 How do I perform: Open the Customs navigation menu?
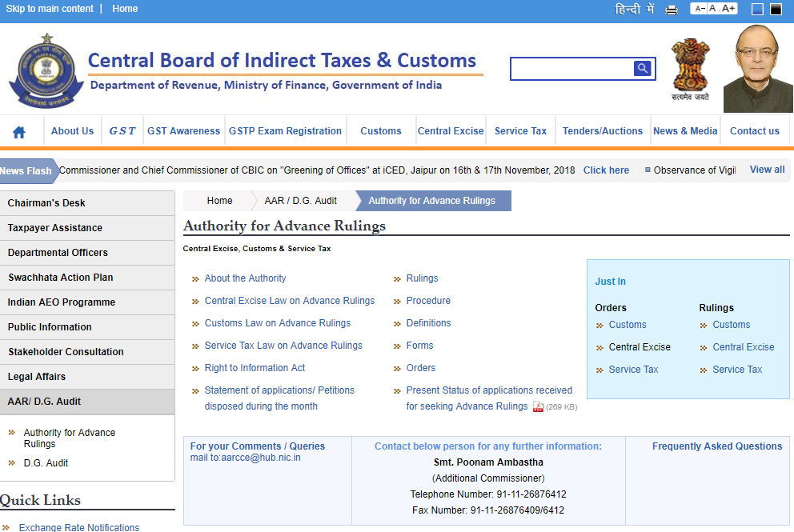click(381, 131)
